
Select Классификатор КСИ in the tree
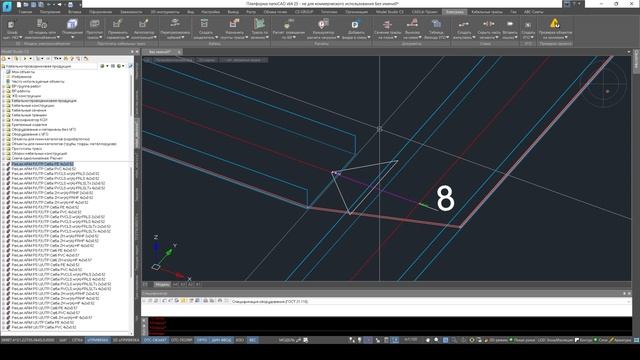tap(29, 120)
